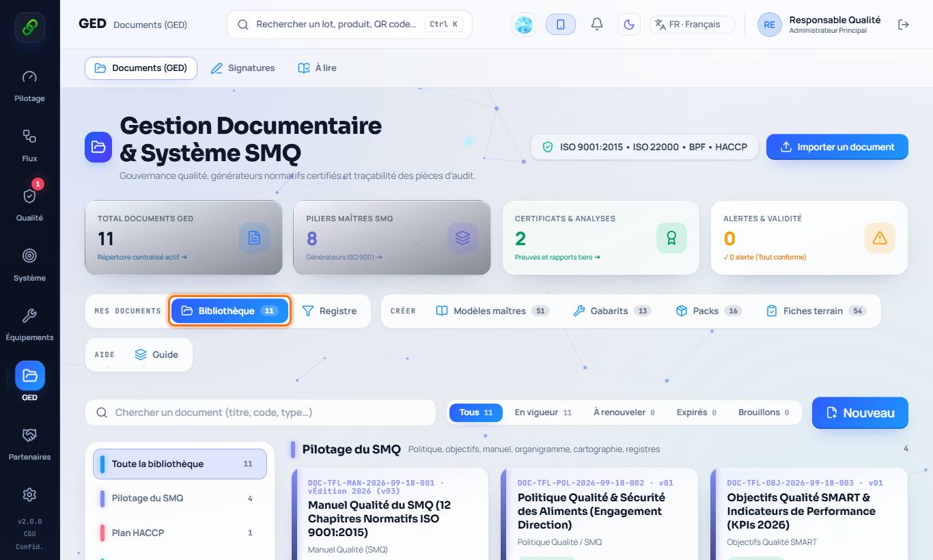Follow the Répertoire centralisé actif link

tap(142, 257)
